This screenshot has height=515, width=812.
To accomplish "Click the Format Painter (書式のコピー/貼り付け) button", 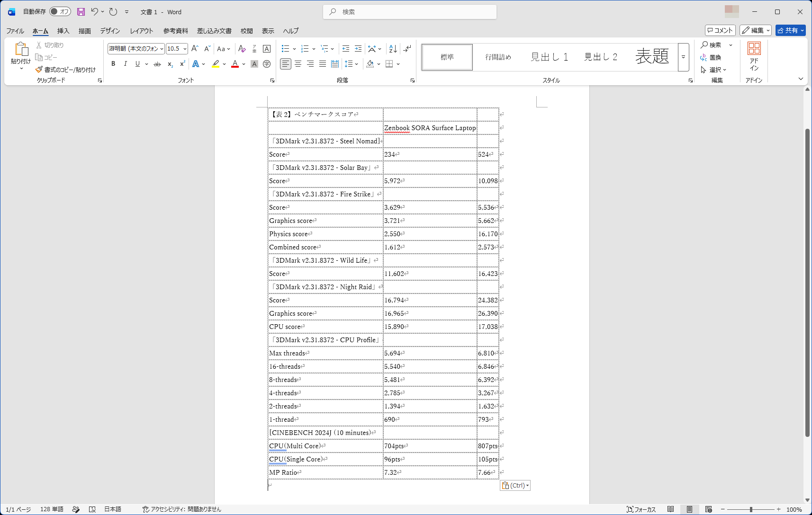I will (x=65, y=70).
